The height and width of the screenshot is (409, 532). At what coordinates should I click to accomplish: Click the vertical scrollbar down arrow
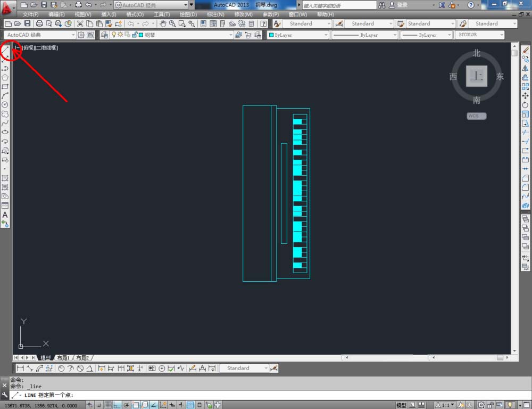[514, 351]
